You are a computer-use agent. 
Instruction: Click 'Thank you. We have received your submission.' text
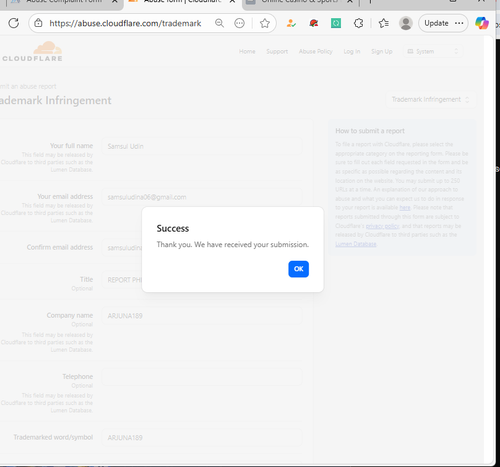point(233,245)
